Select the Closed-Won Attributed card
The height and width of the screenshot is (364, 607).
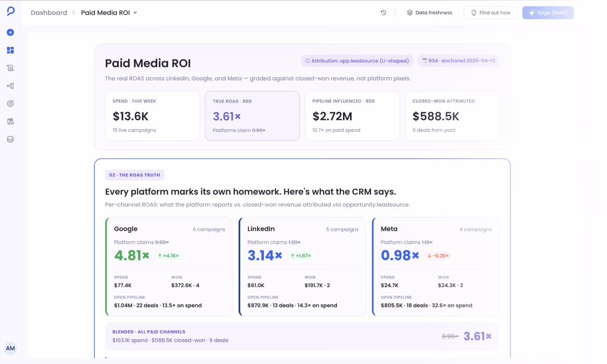(452, 116)
